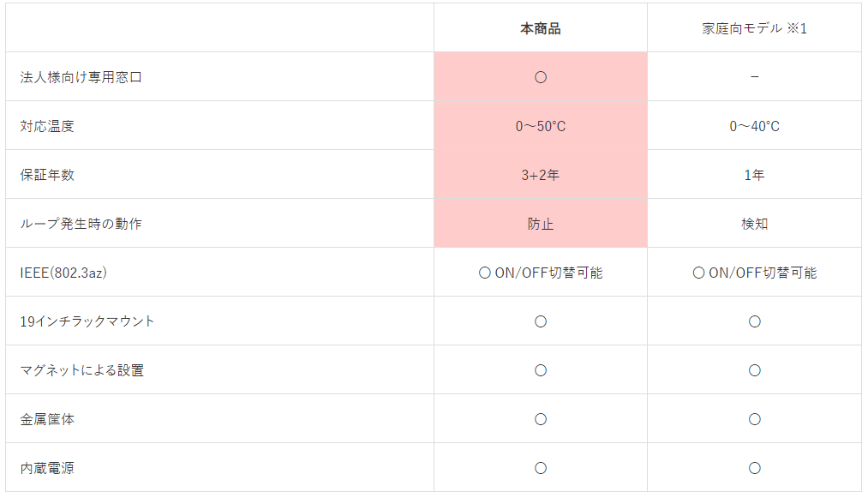Click the 内蔵電源 circle under 本商品
Screen dimensions: 868x498
[541, 468]
